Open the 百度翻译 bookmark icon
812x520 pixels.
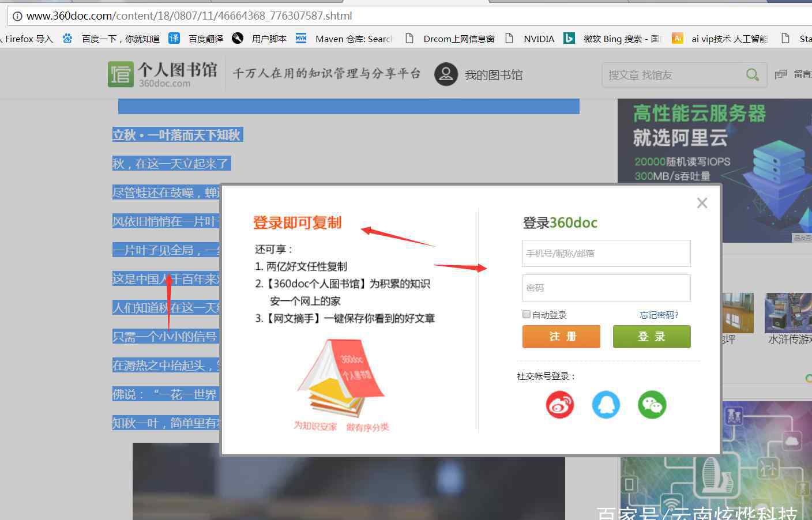(174, 39)
